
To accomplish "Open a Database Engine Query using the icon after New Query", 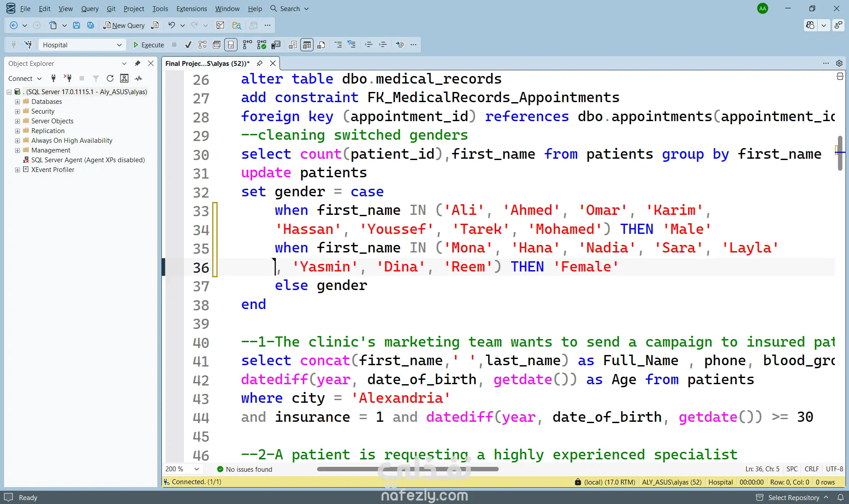I will click(155, 25).
